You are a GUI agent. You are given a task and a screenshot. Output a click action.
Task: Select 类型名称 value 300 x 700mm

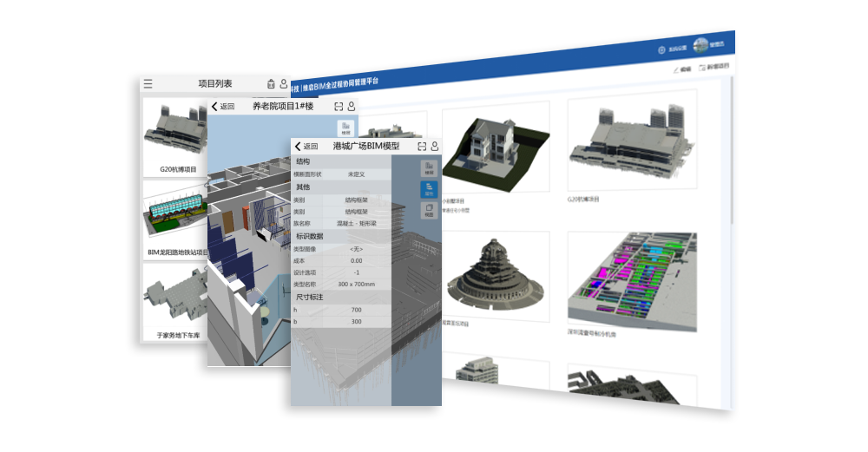(356, 285)
